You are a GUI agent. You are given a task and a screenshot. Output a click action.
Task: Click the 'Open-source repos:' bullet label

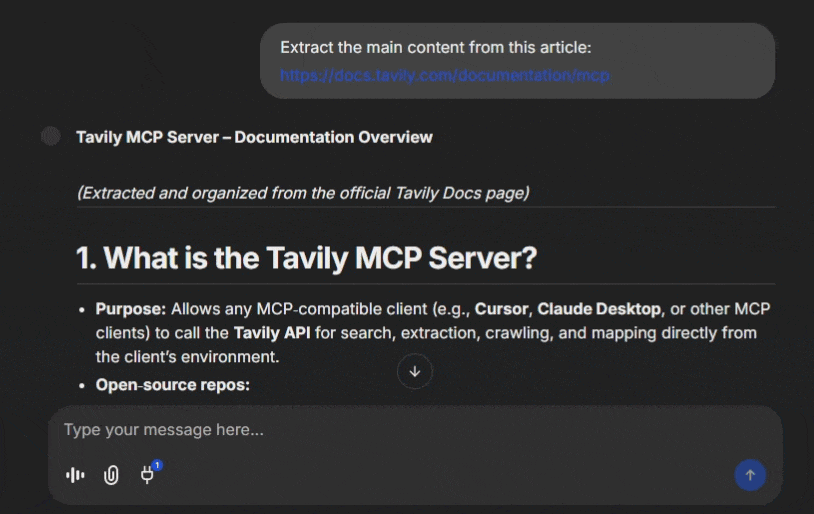(x=172, y=385)
